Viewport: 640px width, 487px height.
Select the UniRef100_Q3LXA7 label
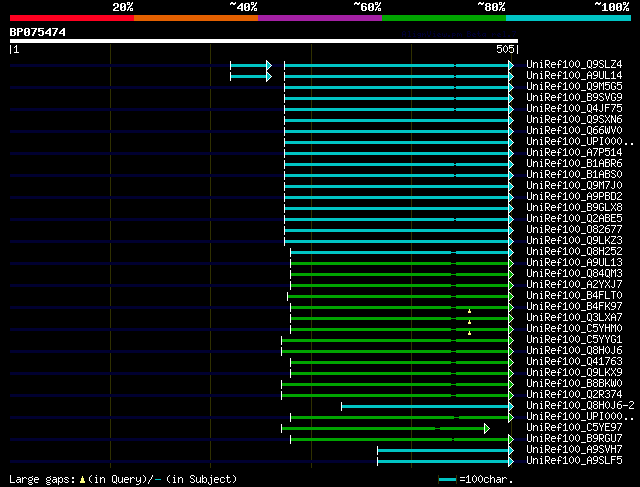(x=574, y=318)
